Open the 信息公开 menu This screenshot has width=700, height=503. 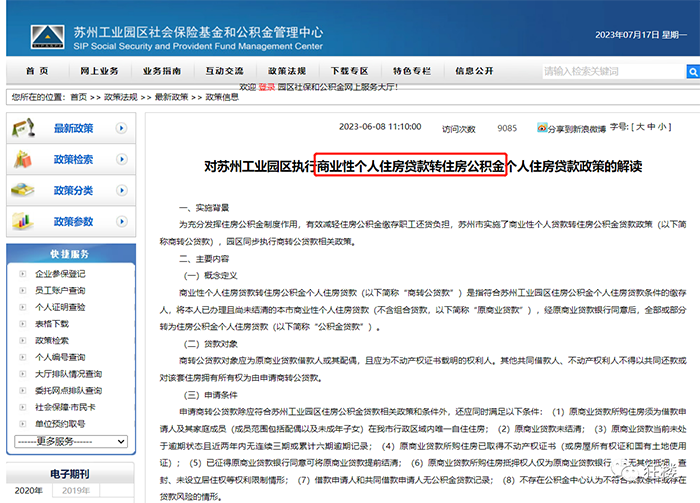click(x=475, y=71)
